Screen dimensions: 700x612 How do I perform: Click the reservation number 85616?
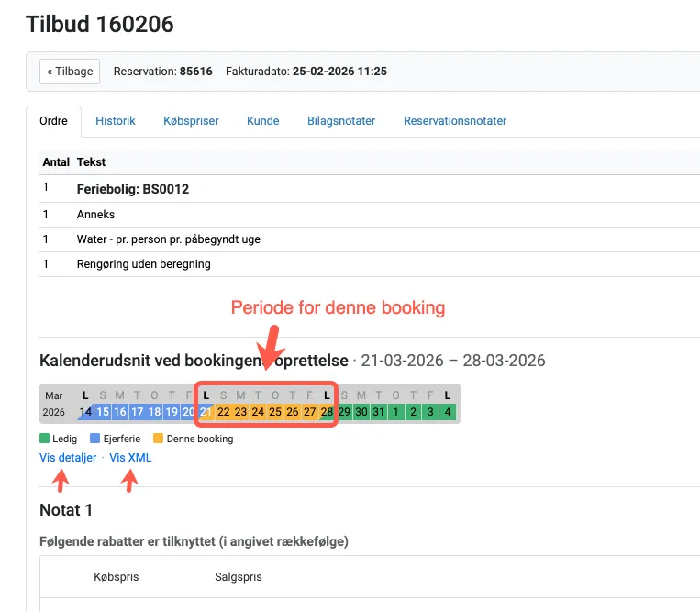(x=196, y=72)
